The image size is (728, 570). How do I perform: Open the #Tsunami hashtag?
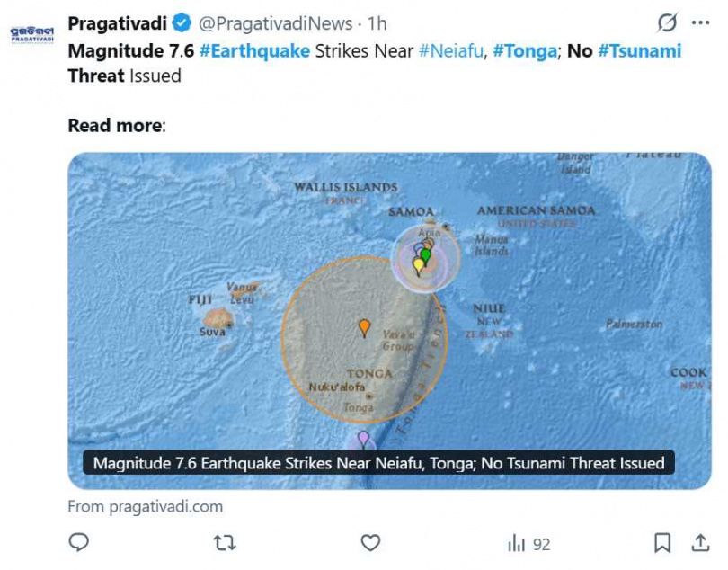pyautogui.click(x=640, y=50)
